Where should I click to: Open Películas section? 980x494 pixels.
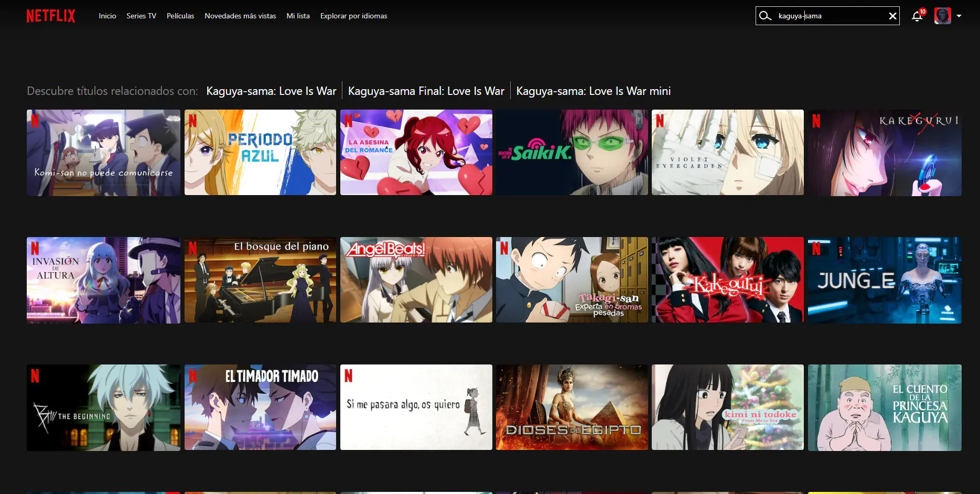[x=180, y=16]
